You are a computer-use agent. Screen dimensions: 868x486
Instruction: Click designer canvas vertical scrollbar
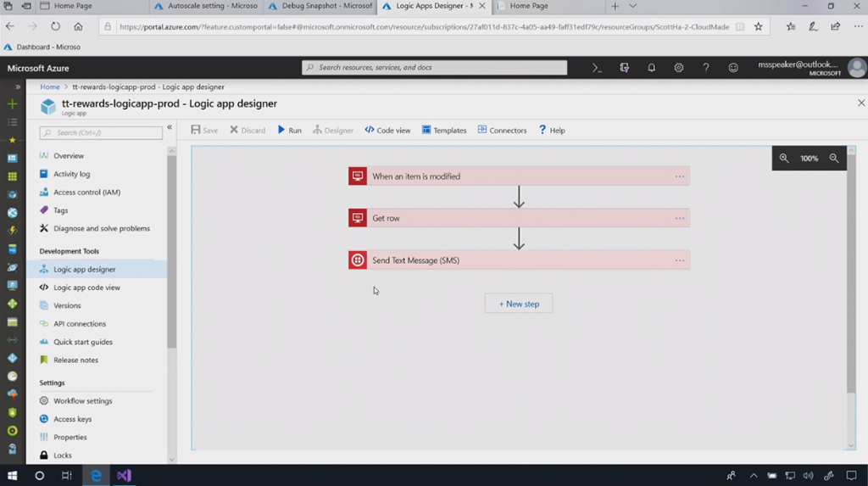tap(851, 273)
